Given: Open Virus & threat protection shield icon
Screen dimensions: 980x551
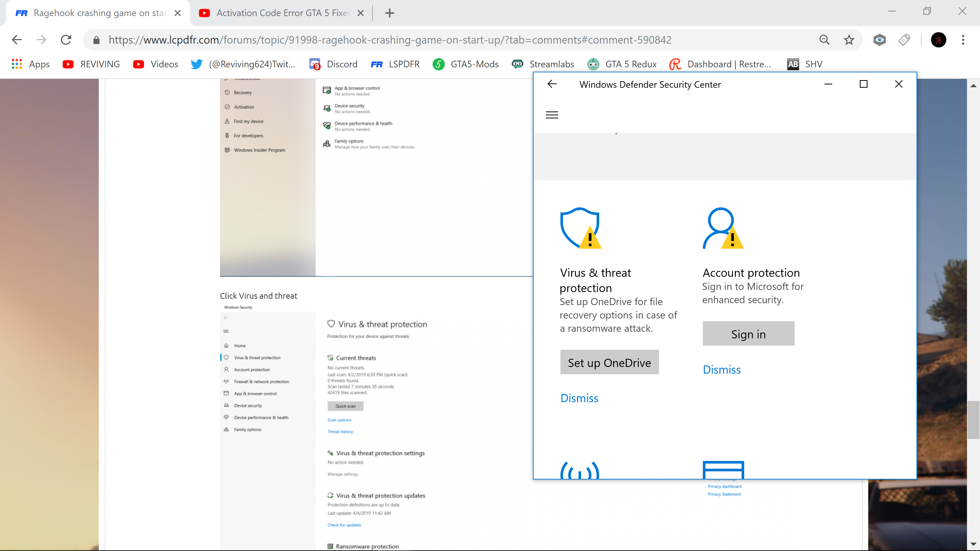Looking at the screenshot, I should (x=580, y=228).
